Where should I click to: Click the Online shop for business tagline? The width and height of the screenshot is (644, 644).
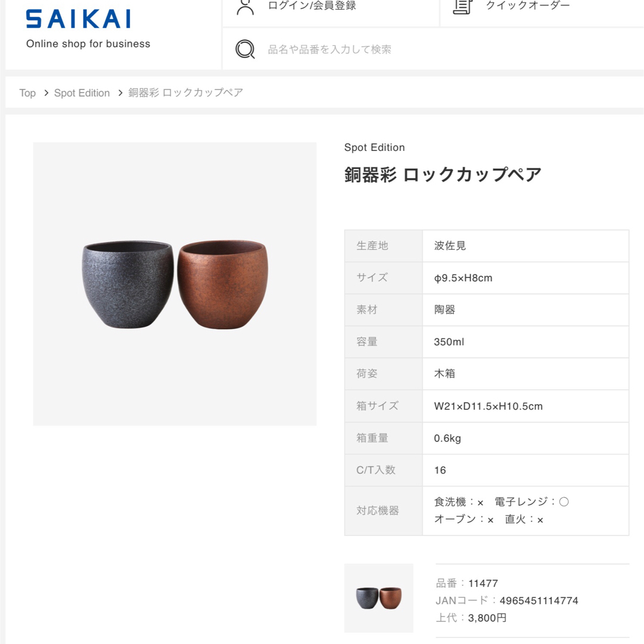(88, 44)
